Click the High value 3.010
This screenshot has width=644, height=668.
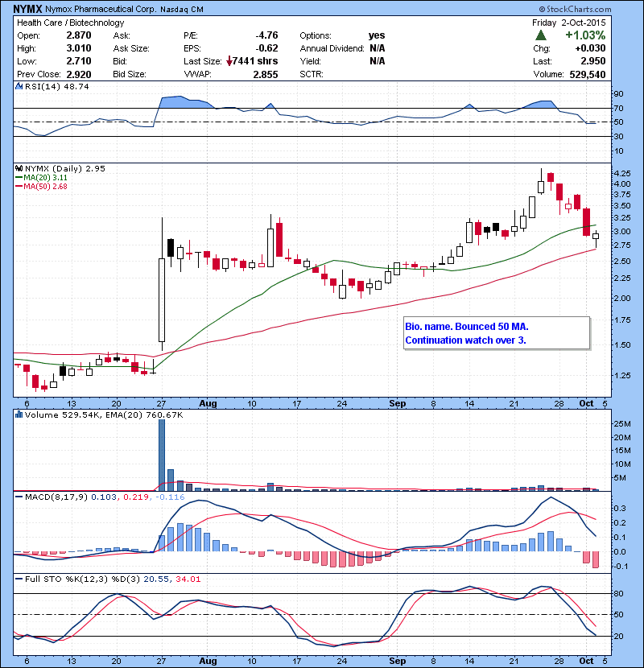click(79, 48)
